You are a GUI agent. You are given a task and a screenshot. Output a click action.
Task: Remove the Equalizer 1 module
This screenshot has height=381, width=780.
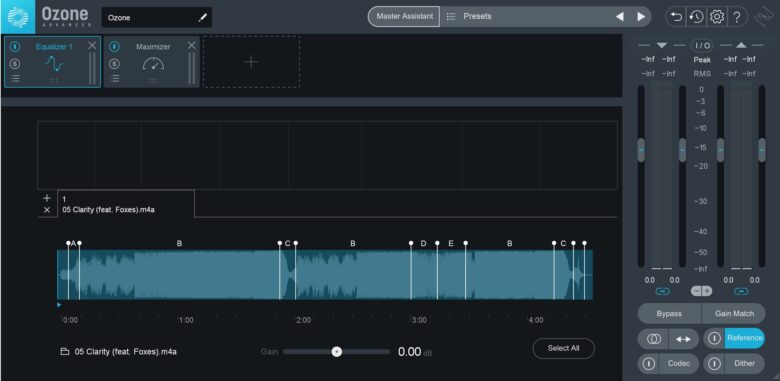(92, 46)
